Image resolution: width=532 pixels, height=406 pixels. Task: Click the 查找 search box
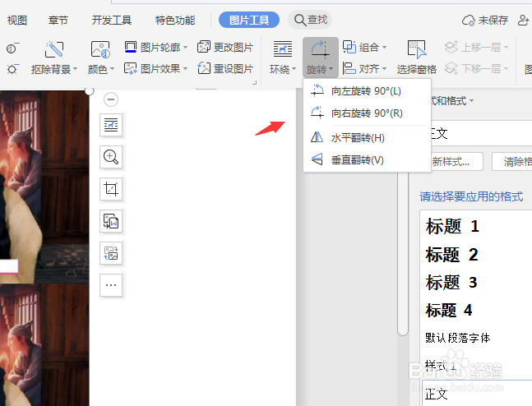[x=310, y=20]
